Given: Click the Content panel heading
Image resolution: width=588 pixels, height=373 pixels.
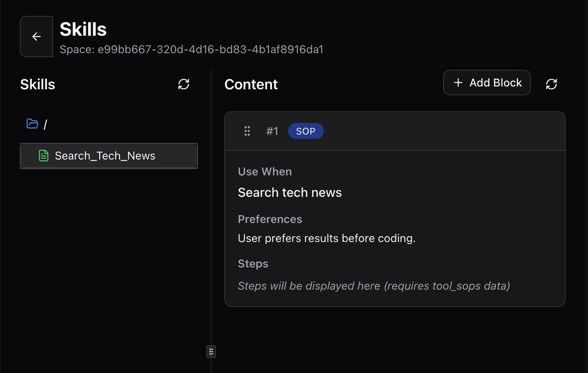Looking at the screenshot, I should tap(251, 84).
